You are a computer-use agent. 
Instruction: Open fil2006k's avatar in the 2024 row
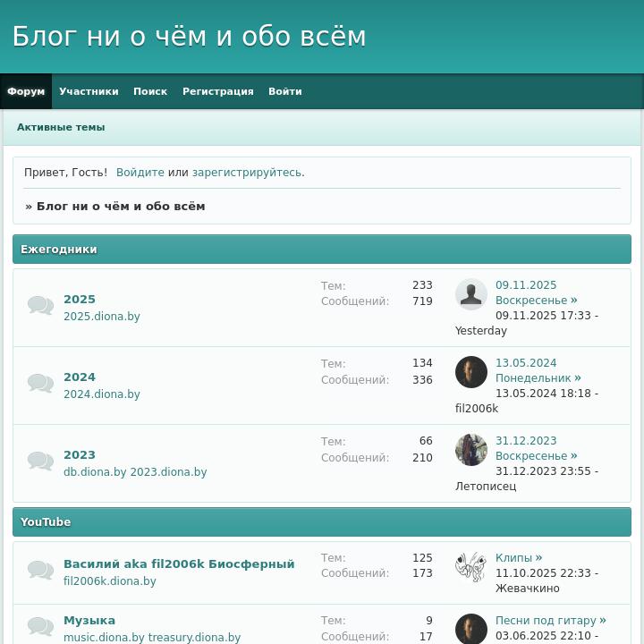pos(471,372)
